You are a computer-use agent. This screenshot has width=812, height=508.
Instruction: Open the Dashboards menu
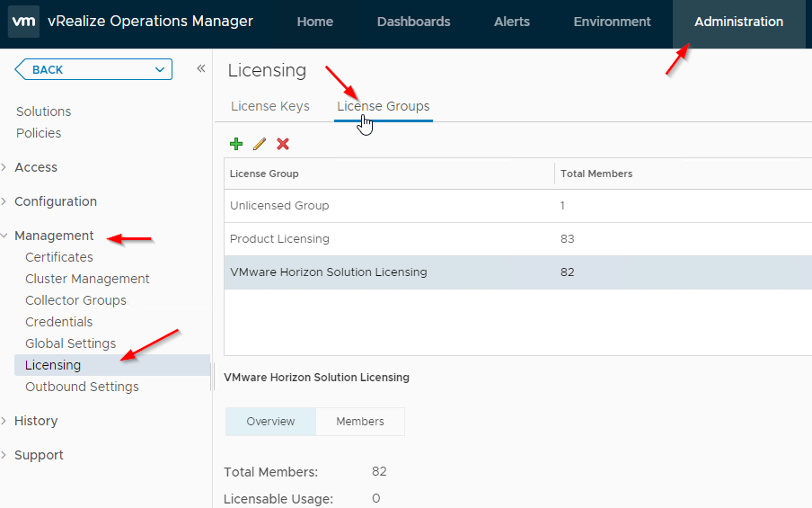pos(413,22)
